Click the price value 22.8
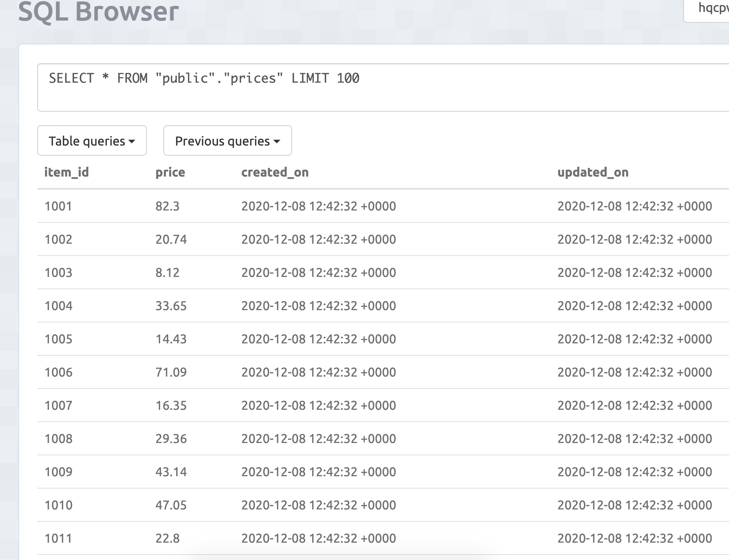Screen dimensions: 729x560 click(x=167, y=538)
